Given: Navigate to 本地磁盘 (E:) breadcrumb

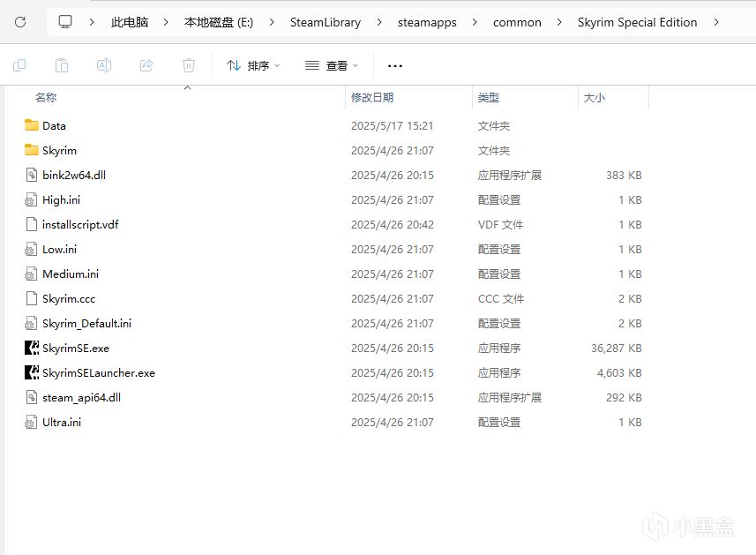Looking at the screenshot, I should (x=219, y=22).
